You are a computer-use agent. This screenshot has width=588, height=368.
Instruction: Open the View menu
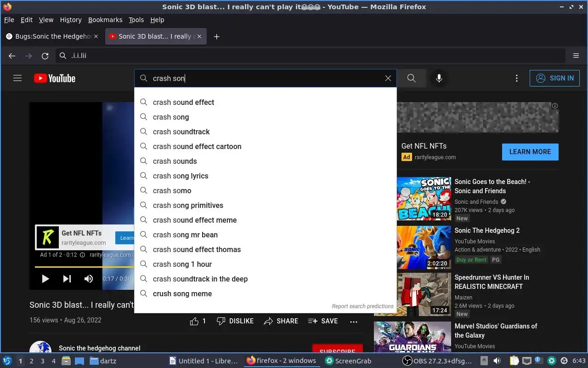(46, 20)
